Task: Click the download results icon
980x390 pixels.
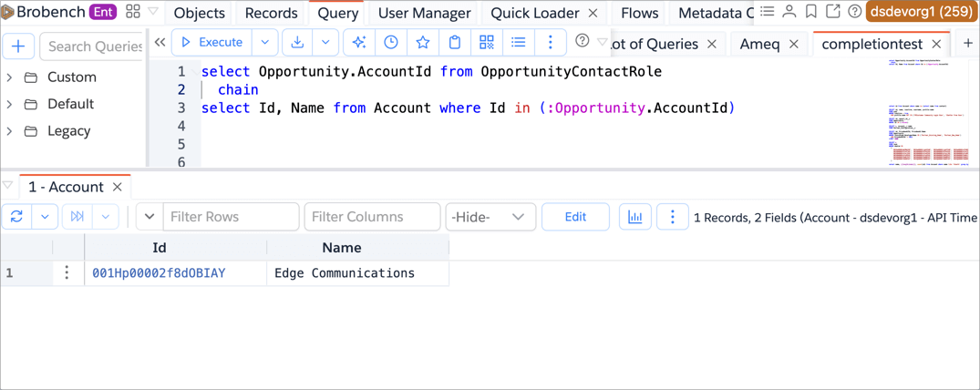Action: [297, 43]
